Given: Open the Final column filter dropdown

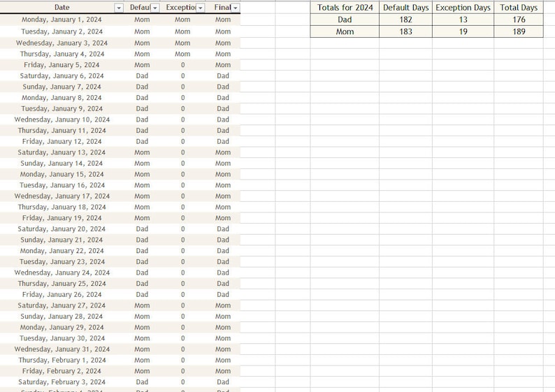Looking at the screenshot, I should point(236,8).
